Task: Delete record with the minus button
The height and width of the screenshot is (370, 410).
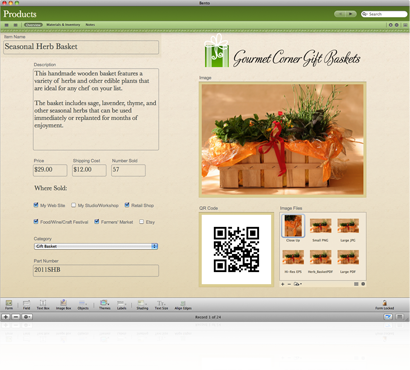Action: 16,317
